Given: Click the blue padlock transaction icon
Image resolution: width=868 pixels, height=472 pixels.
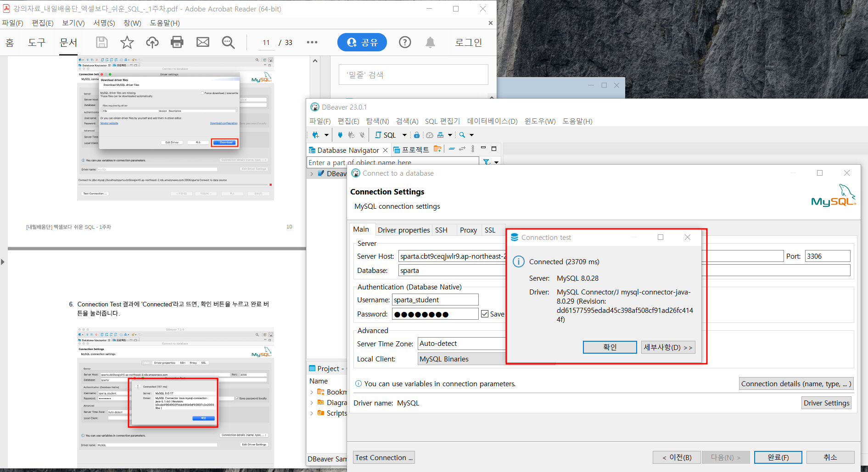Looking at the screenshot, I should tap(416, 135).
